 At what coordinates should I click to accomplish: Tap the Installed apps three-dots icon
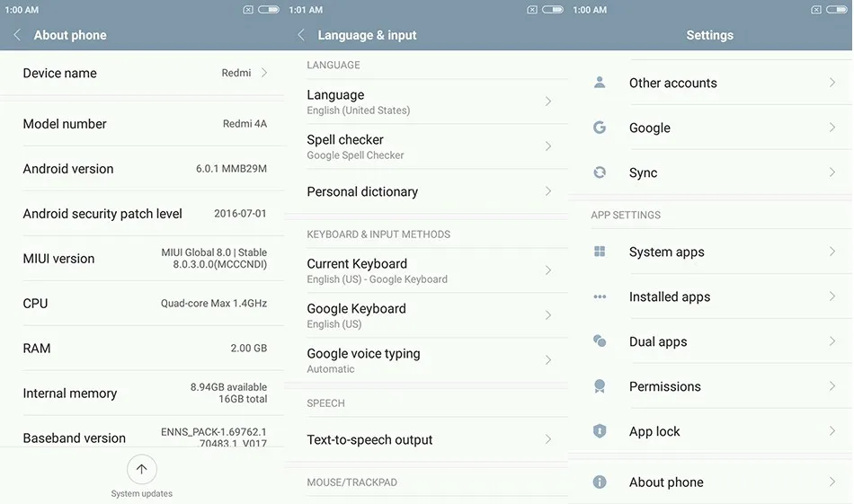[x=600, y=296]
